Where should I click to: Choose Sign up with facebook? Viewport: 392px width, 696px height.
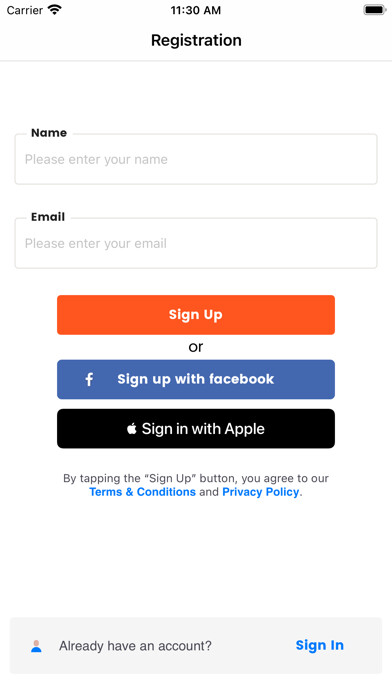196,380
